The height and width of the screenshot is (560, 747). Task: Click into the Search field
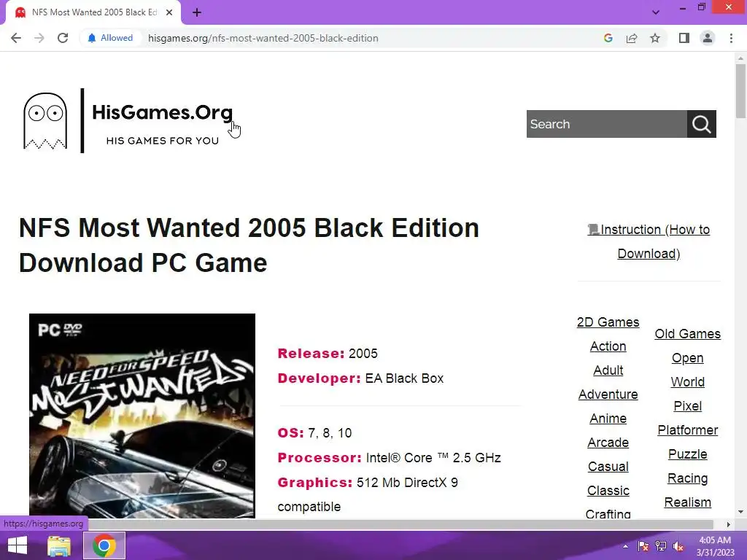point(606,124)
